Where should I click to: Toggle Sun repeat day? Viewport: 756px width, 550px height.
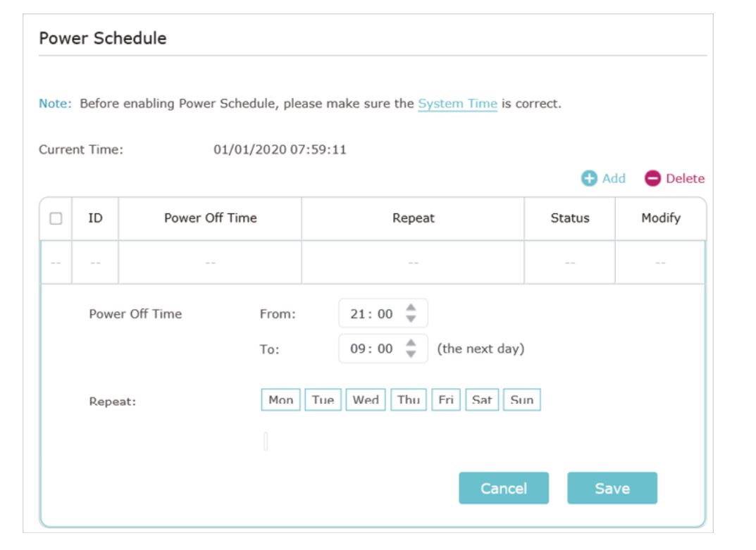click(x=521, y=399)
